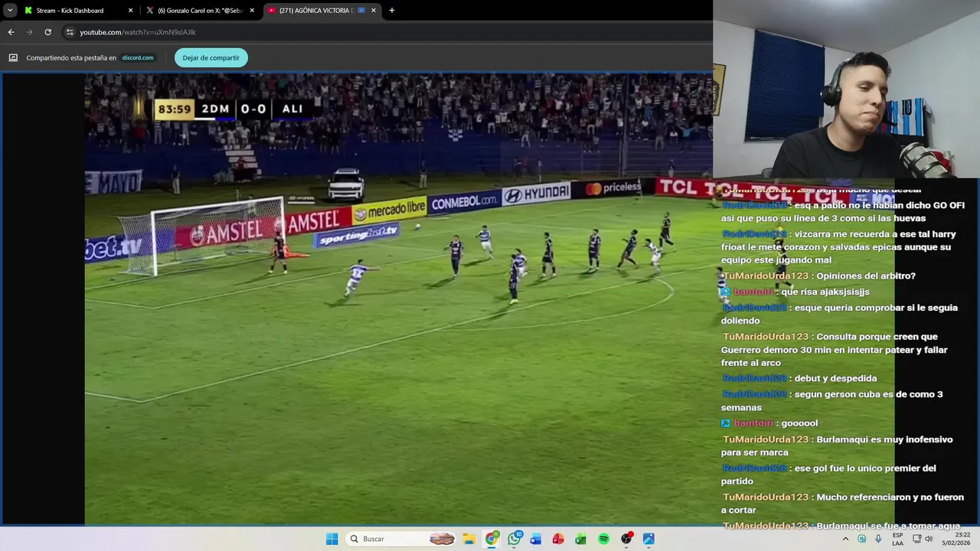Open OBS Studio from the taskbar
Image resolution: width=980 pixels, height=551 pixels.
(626, 539)
